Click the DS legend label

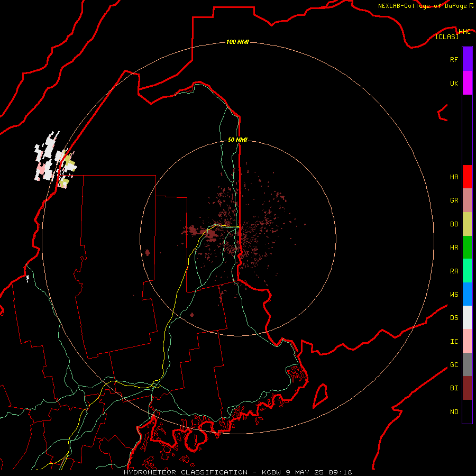coord(454,318)
